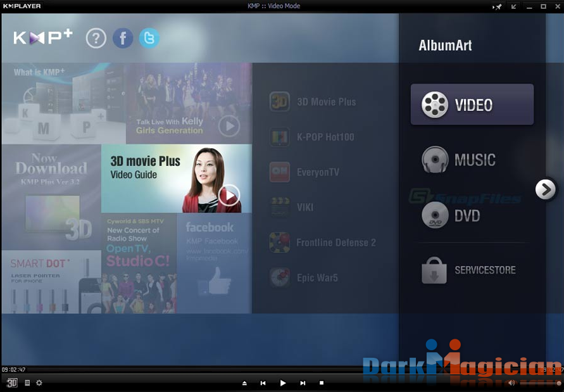
Task: Skip to next track
Action: tap(303, 383)
